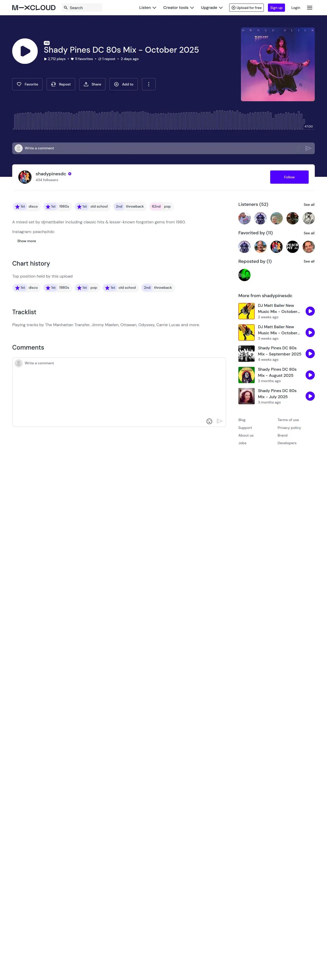Screen dimensions: 327x980
Task: Open 1st pop tag in Chart history
Action: pyautogui.click(x=87, y=287)
